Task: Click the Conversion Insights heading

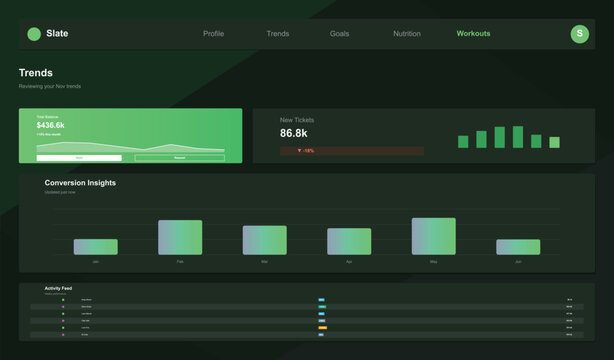Action: [80, 183]
